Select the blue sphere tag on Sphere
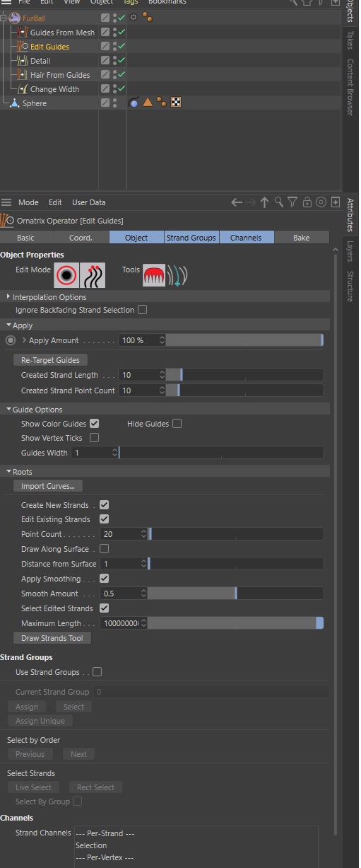Viewport: 361px width, 868px height. coord(134,103)
